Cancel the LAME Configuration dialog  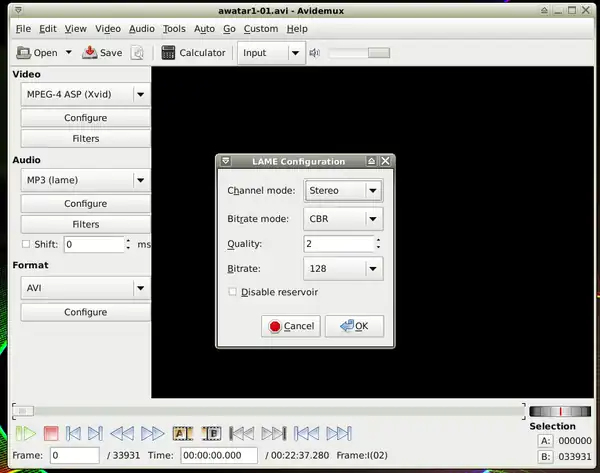pos(290,326)
